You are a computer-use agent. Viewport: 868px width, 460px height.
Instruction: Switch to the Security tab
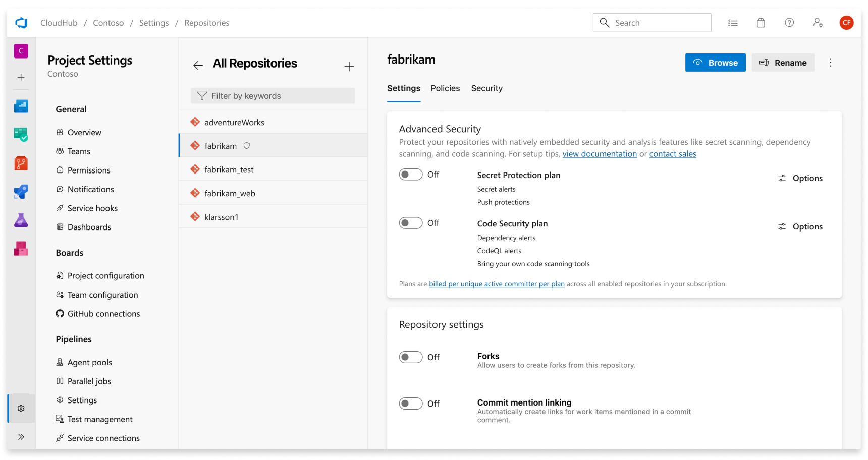click(x=486, y=88)
